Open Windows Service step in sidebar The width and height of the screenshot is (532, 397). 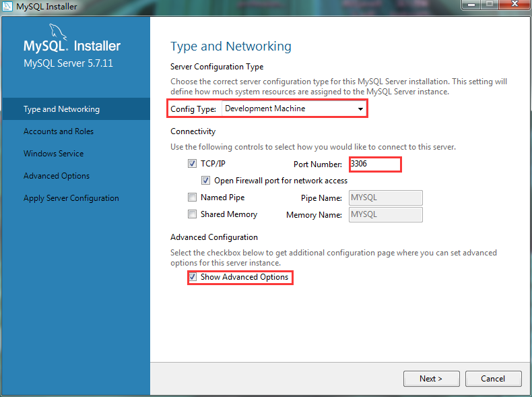tap(54, 154)
